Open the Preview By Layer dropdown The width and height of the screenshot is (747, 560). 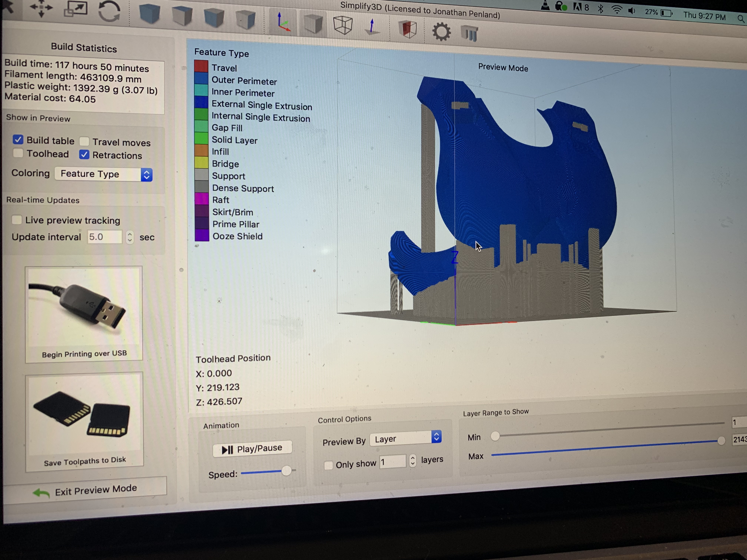click(406, 439)
